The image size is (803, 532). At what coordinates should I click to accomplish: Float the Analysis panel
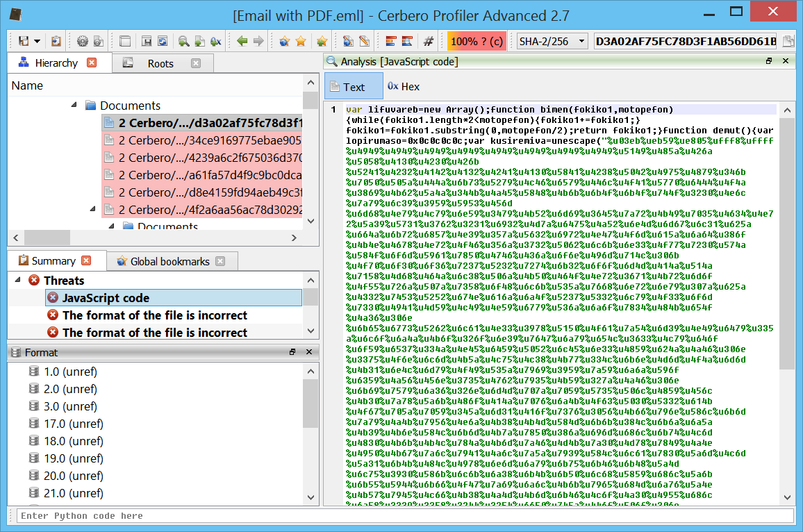pyautogui.click(x=769, y=61)
